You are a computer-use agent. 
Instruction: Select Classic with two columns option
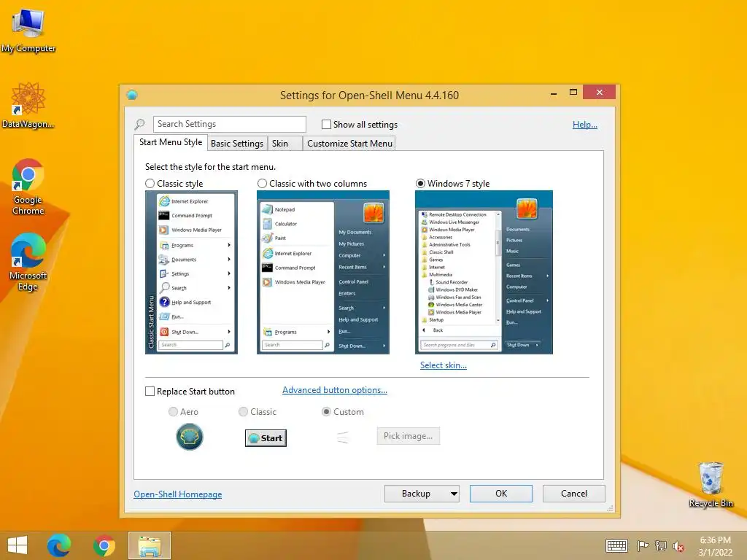click(x=262, y=183)
